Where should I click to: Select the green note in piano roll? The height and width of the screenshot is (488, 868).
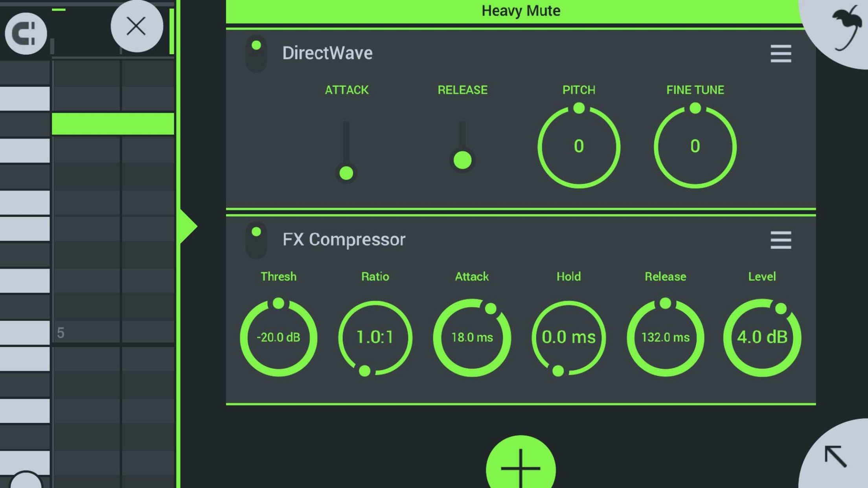point(113,124)
